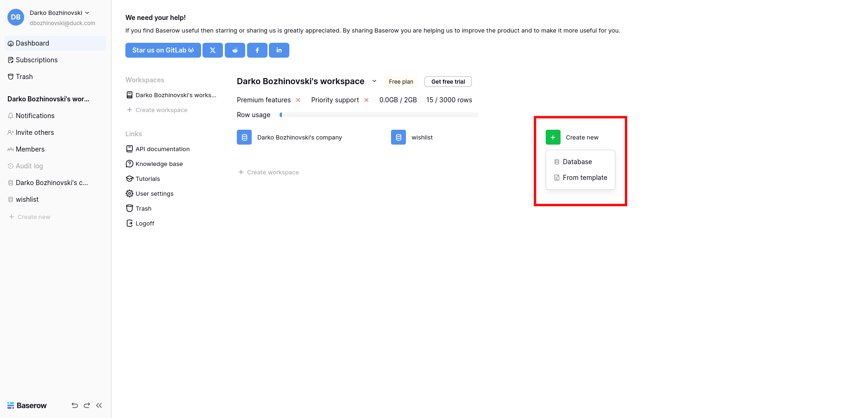This screenshot has width=868, height=418.
Task: Click the Row usage progress bar
Action: (379, 115)
